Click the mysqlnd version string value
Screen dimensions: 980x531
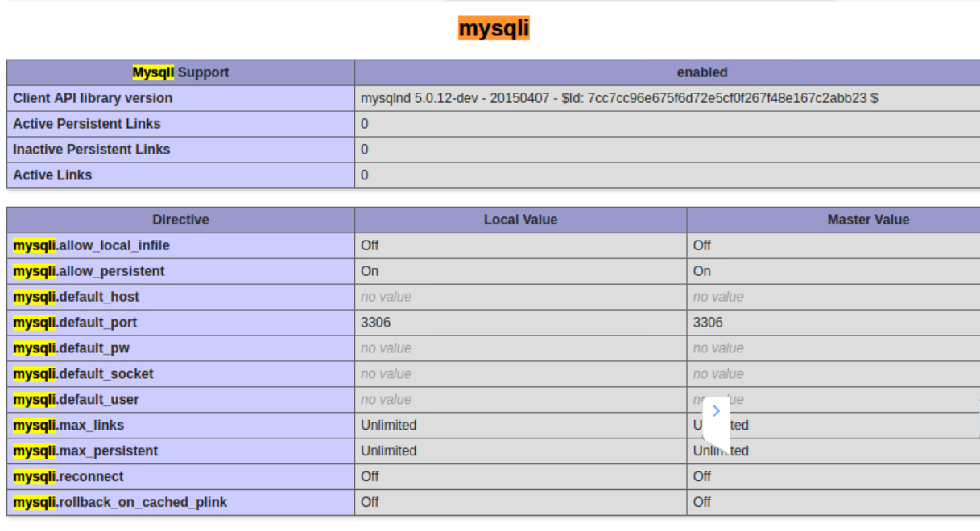pyautogui.click(x=620, y=98)
